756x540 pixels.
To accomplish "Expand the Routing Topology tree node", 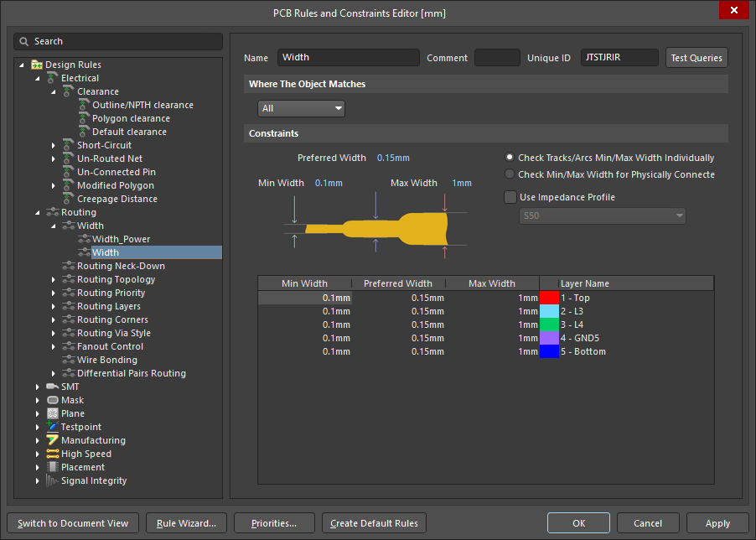I will coord(54,279).
